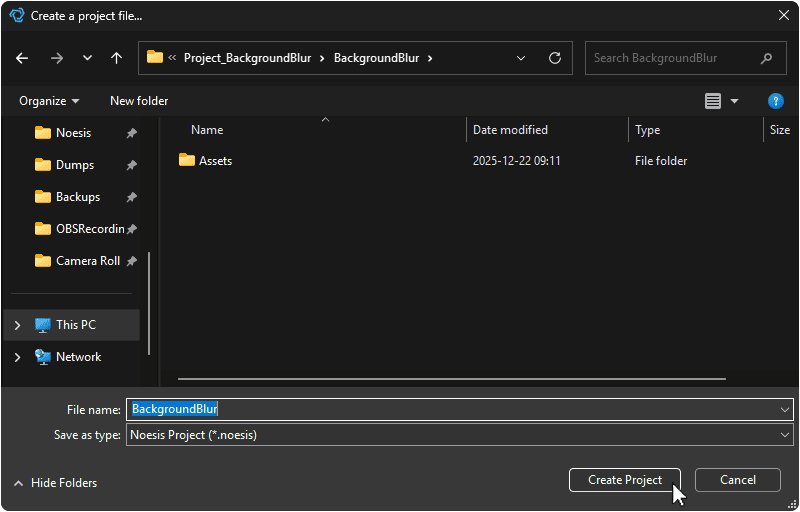Select BackgroundBlur breadcrumb segment
800x512 pixels.
[x=377, y=58]
